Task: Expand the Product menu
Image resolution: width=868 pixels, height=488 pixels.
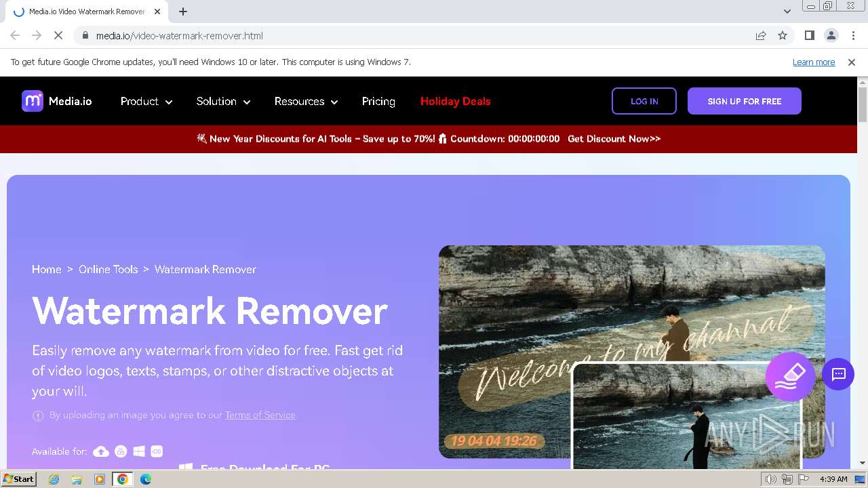Action: click(x=146, y=101)
